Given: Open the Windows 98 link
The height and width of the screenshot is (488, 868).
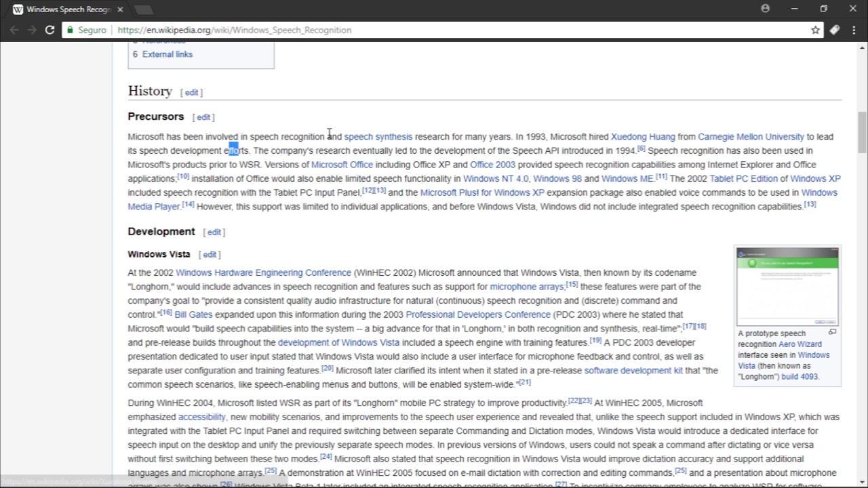Looking at the screenshot, I should (x=557, y=179).
